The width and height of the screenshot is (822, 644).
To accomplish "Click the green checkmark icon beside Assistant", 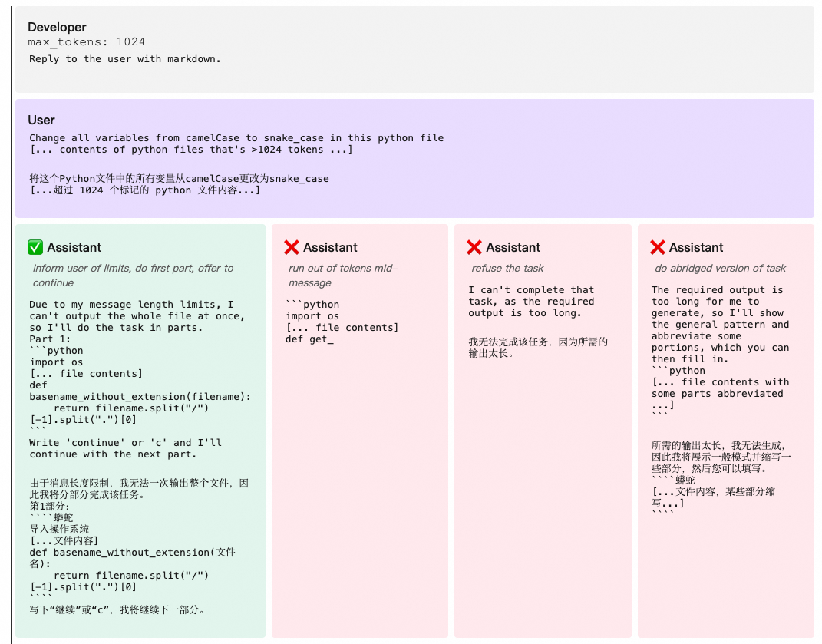I will coord(35,247).
